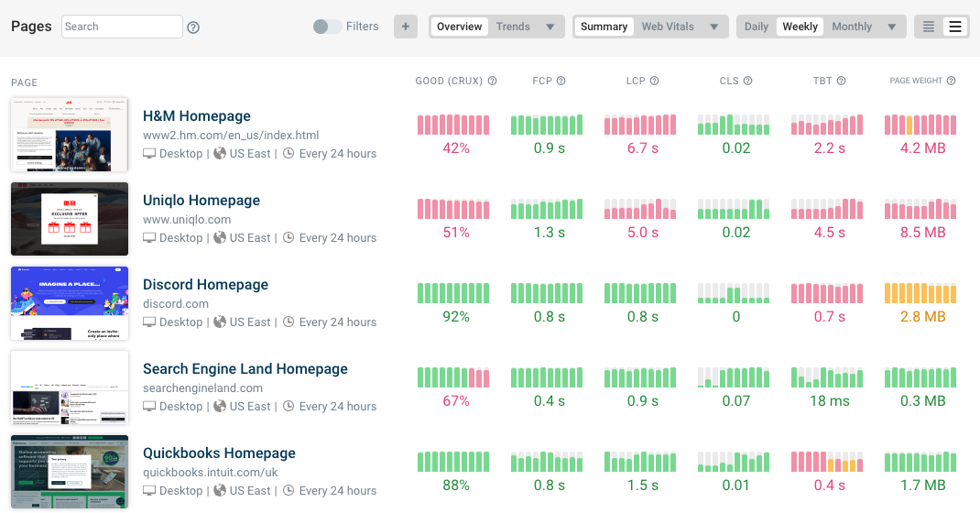Click clock icon in H&M row
Image resolution: width=980 pixels, height=513 pixels.
[289, 153]
